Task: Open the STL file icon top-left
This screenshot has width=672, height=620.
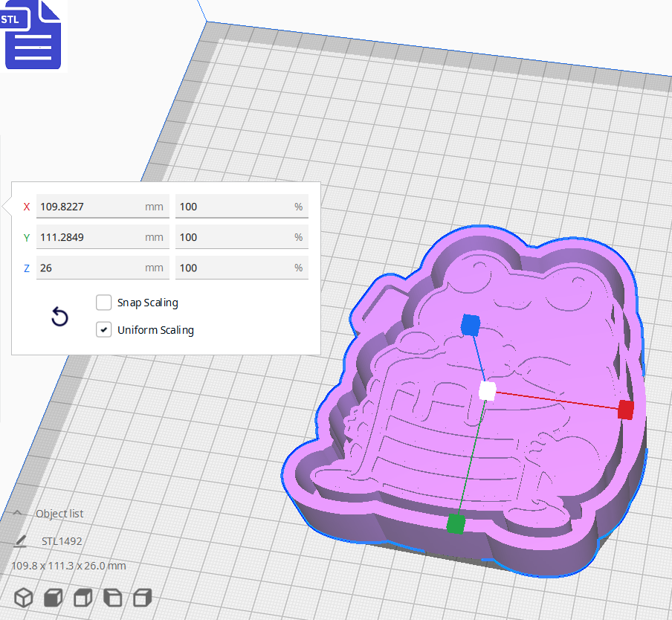Action: (x=33, y=35)
